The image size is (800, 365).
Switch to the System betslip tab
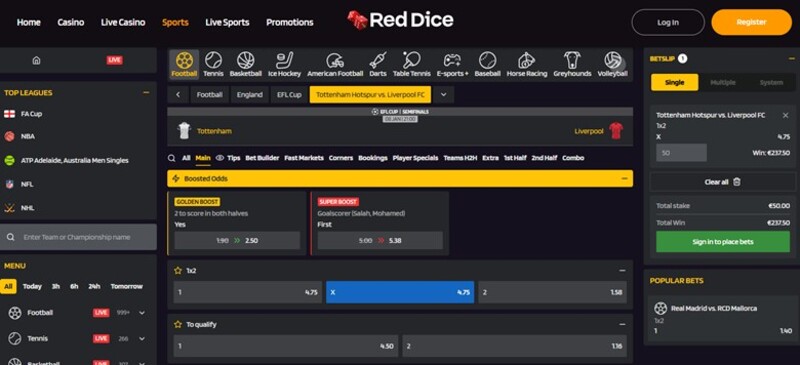coord(771,82)
